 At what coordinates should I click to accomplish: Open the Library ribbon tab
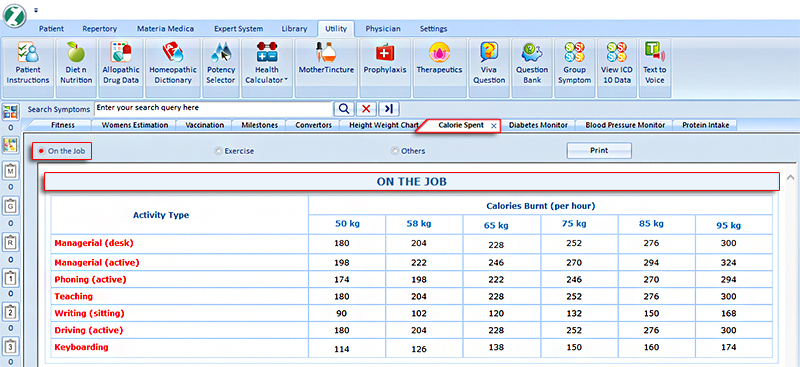coord(294,29)
